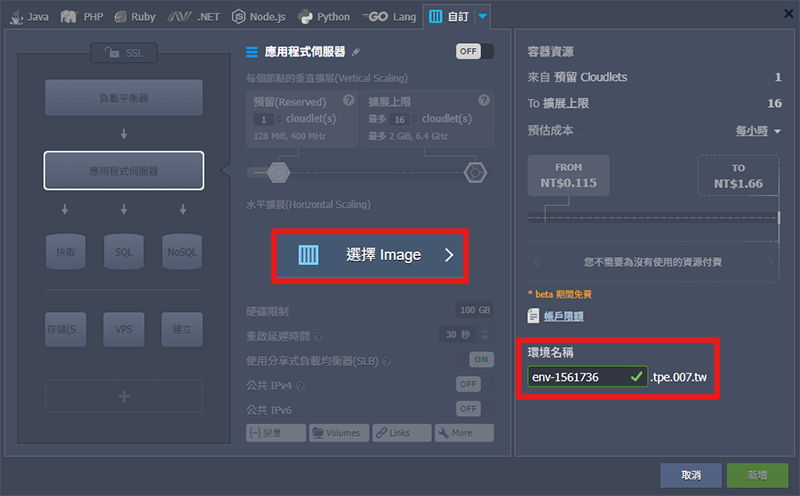Add a 建立 build node
800x496 pixels.
(182, 329)
